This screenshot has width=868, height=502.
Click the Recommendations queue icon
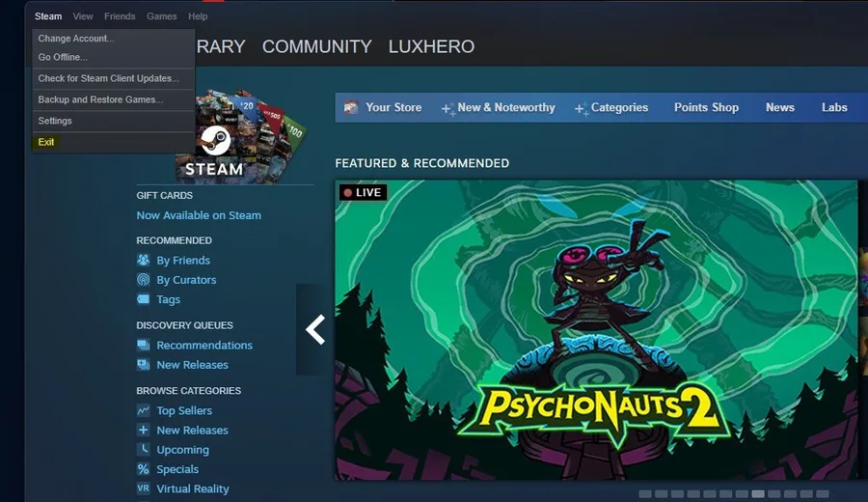point(144,345)
